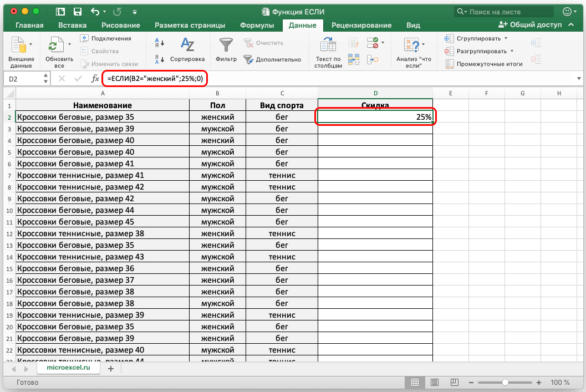Click the Cancel (X) formula icon
The height and width of the screenshot is (392, 586).
click(62, 79)
